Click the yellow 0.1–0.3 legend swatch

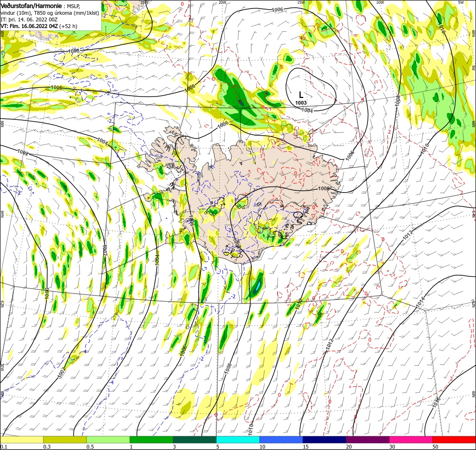(x=21, y=440)
